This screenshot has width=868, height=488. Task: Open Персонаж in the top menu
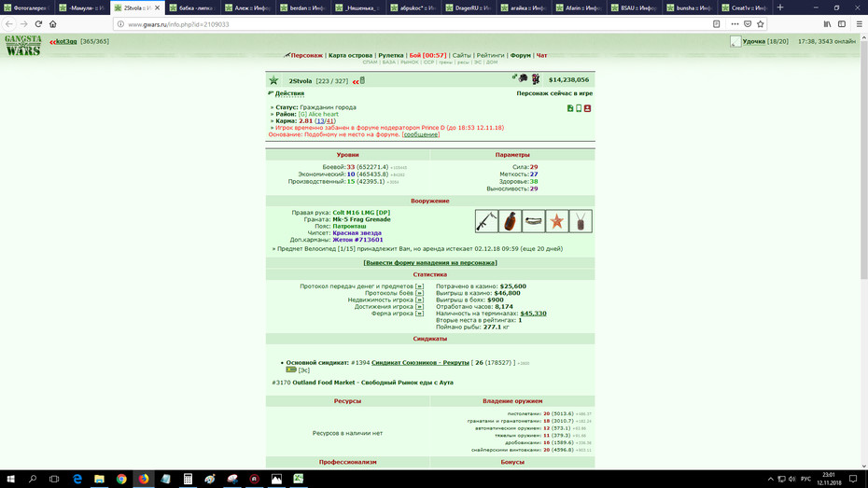click(x=307, y=55)
